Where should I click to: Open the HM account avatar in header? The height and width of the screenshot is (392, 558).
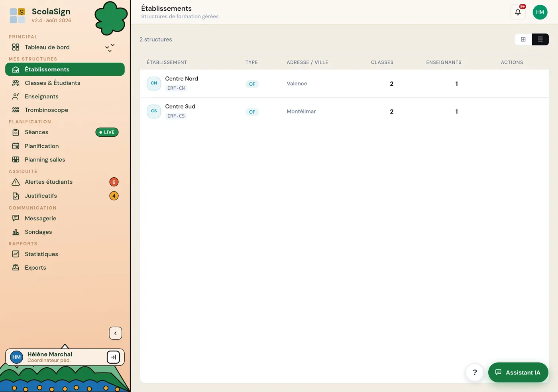coord(540,12)
